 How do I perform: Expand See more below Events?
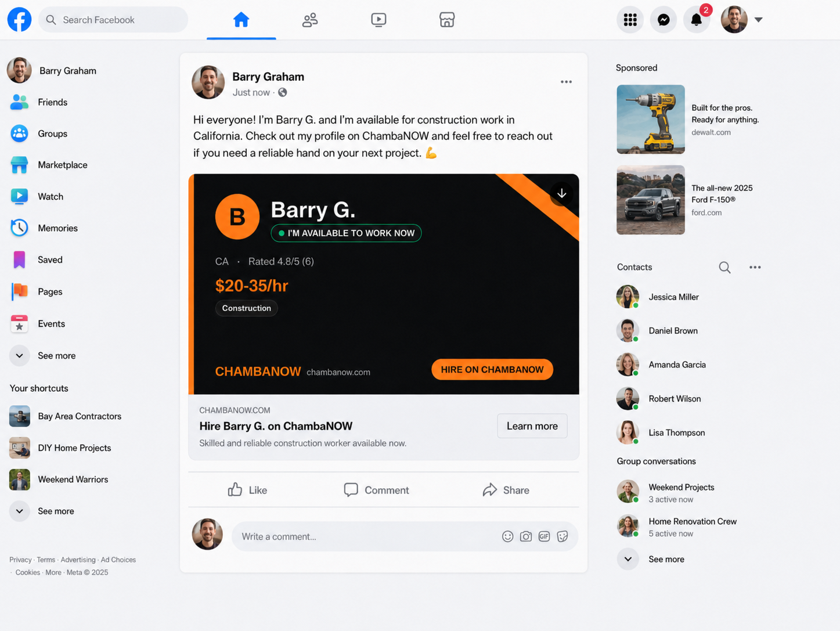43,355
